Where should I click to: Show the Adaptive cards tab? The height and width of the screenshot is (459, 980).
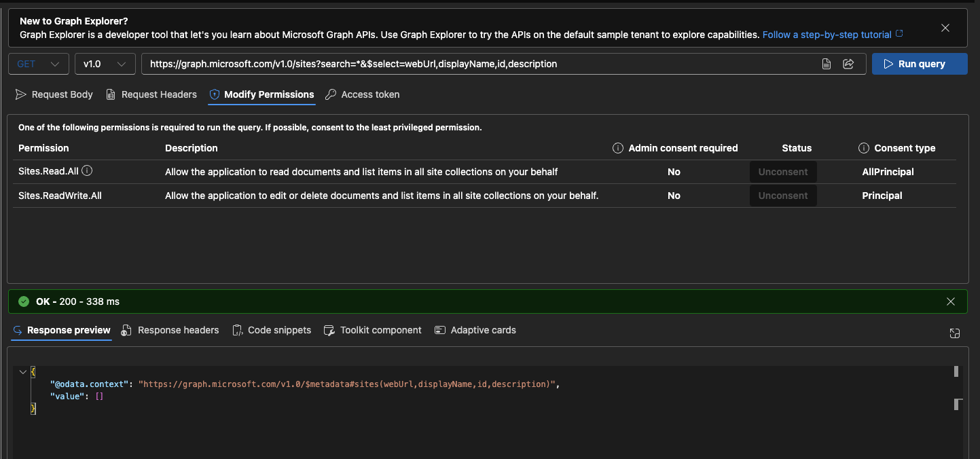pos(475,330)
